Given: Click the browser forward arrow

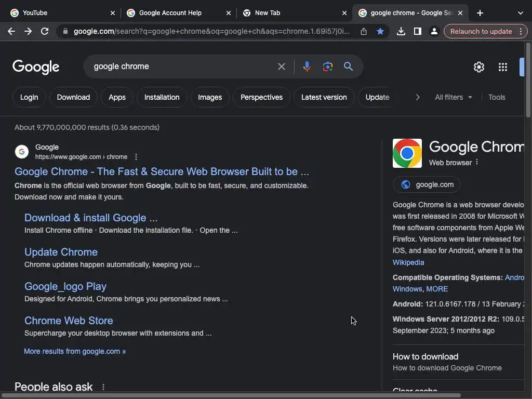Looking at the screenshot, I should [x=28, y=31].
